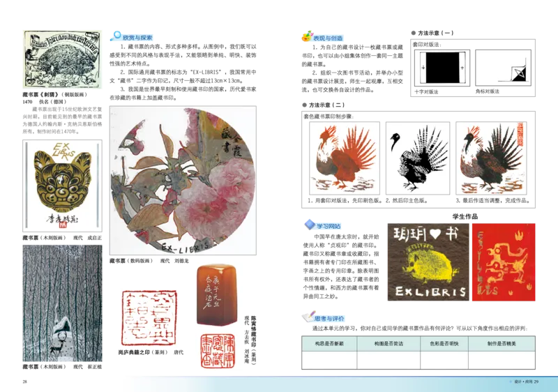Click the paragraph beginning 2. 组织一次图书节活动
Image resolution: width=558 pixels, height=392 pixels.
352,81
